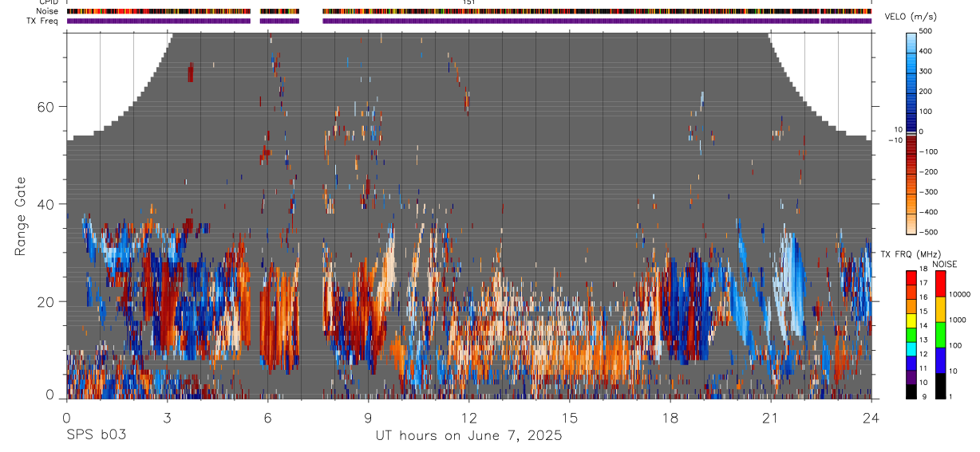Click the 'TX Freq' row label at top left
This screenshot has width=980, height=452.
[x=42, y=21]
